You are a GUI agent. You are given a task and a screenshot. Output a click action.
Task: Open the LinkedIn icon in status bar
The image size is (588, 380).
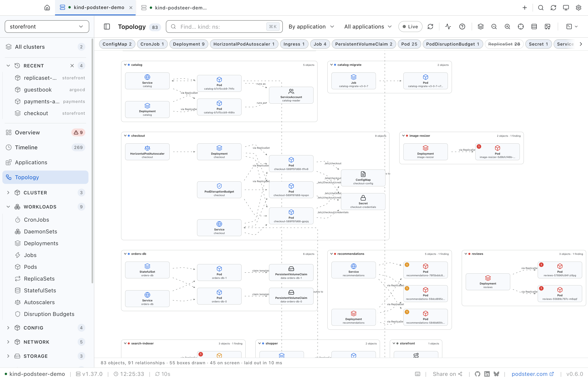[x=487, y=374]
